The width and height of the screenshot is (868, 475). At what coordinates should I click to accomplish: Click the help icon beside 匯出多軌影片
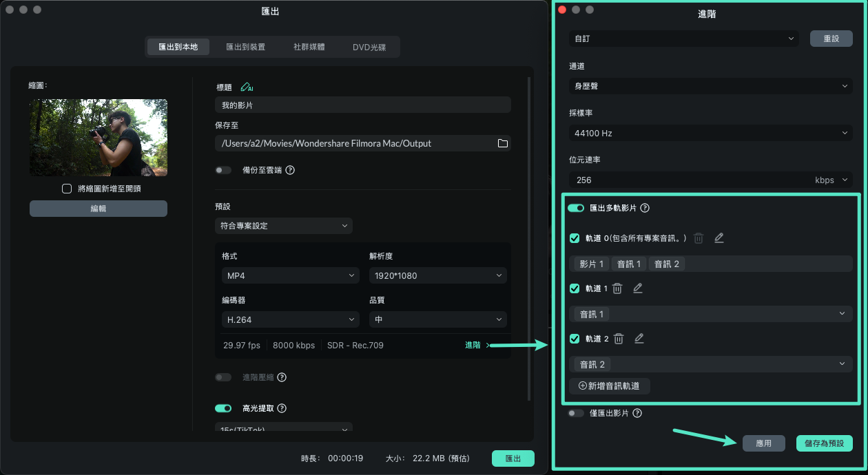tap(645, 208)
